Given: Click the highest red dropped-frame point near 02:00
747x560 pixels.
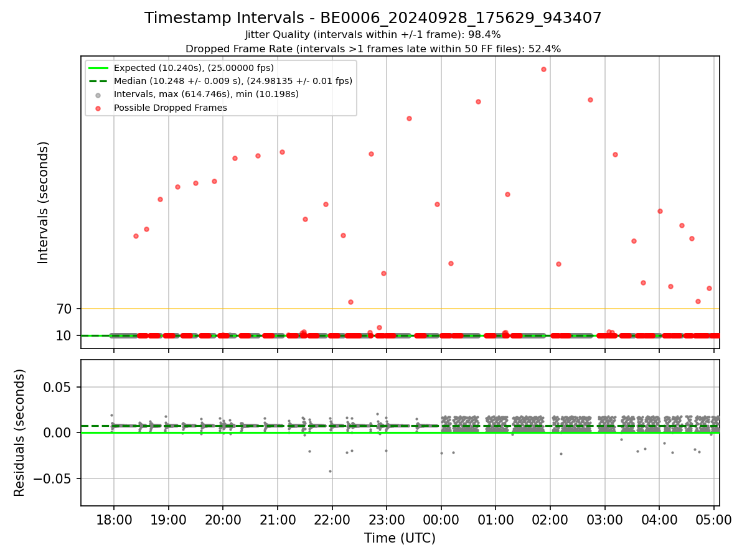Looking at the screenshot, I should [543, 69].
